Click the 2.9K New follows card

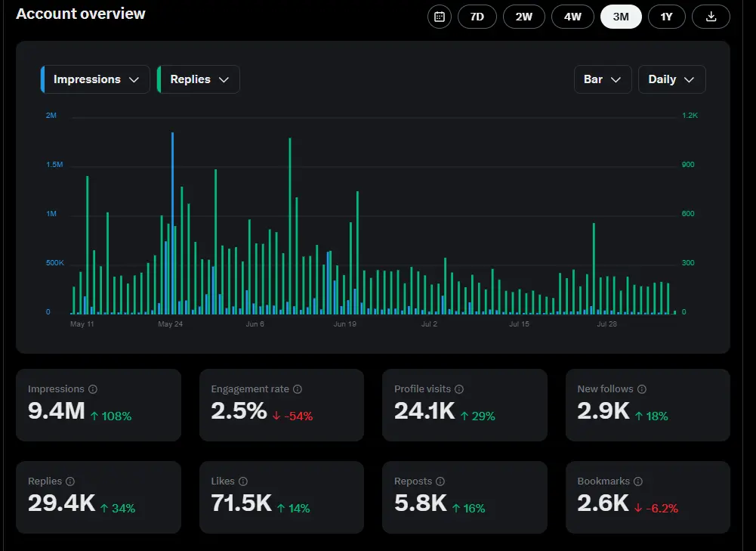tap(648, 405)
